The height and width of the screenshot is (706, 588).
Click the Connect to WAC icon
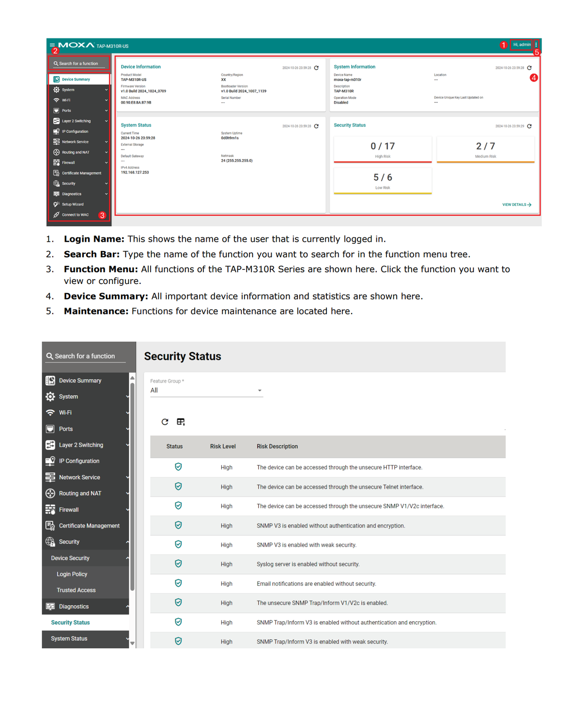click(56, 214)
